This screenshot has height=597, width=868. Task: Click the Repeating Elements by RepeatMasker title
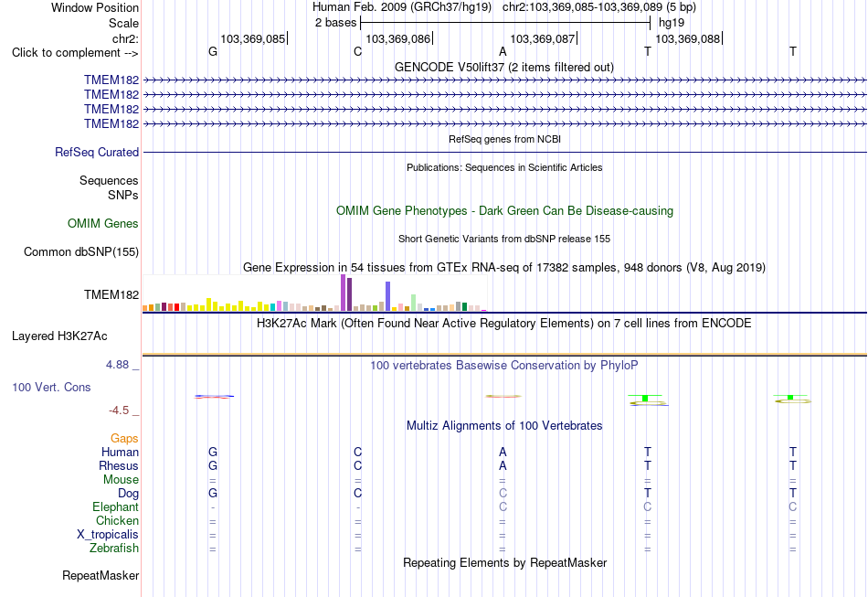coord(504,562)
